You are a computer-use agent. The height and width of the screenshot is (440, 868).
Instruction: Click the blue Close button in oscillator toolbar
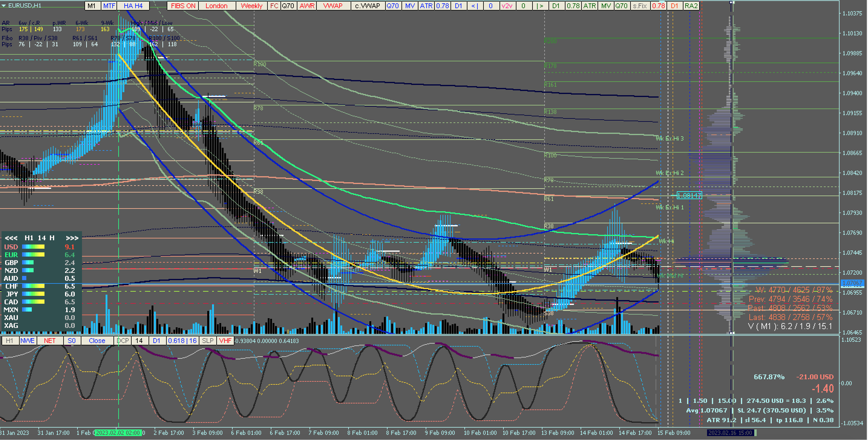tap(97, 341)
